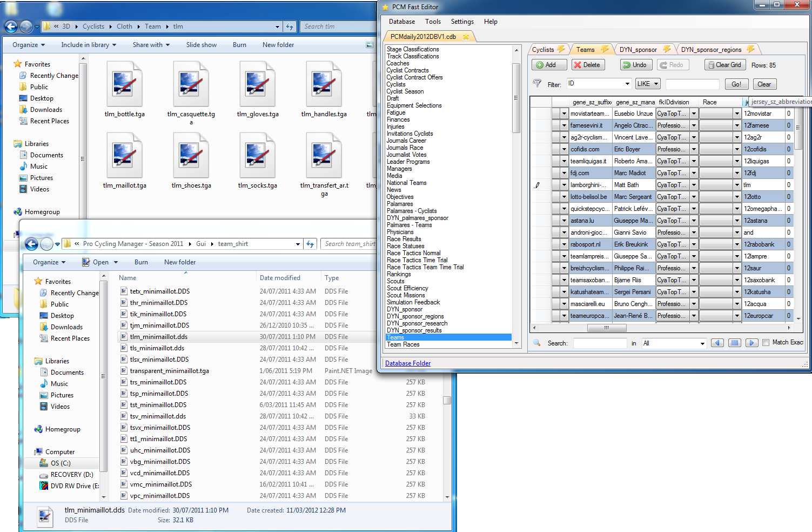
Task: Click the search previous arrow button
Action: click(x=717, y=343)
